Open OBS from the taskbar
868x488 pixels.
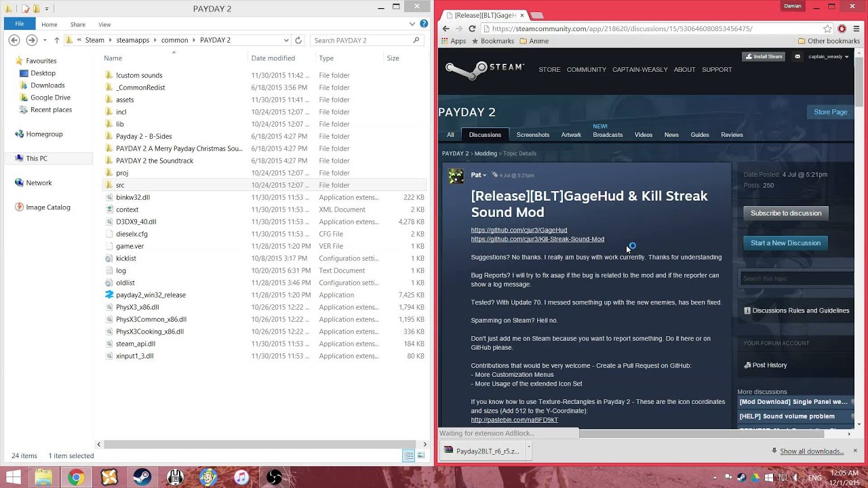click(x=275, y=477)
